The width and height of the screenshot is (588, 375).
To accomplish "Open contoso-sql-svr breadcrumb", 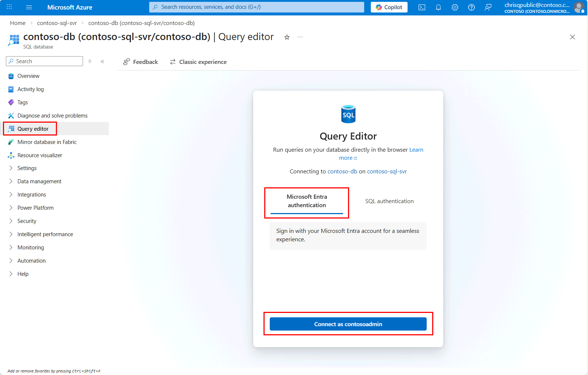I will click(57, 23).
